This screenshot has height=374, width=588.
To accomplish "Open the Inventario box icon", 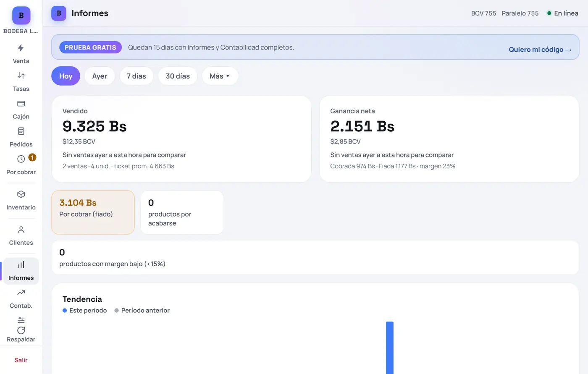I will (x=21, y=194).
